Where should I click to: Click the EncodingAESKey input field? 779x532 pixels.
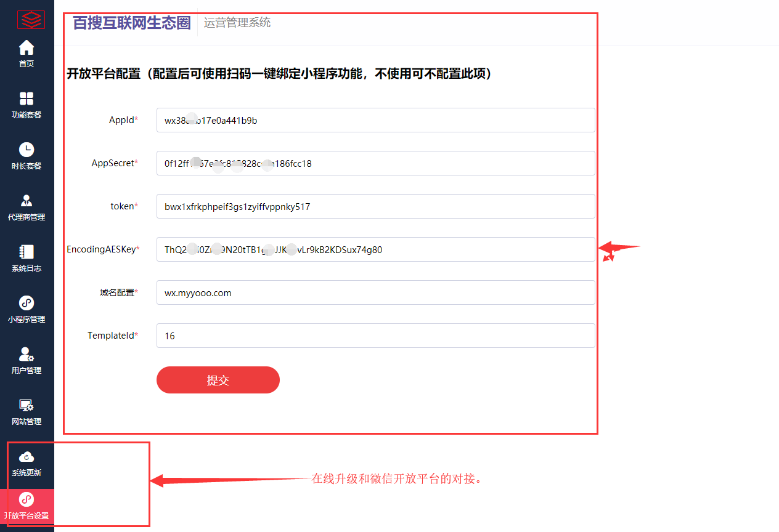point(375,249)
